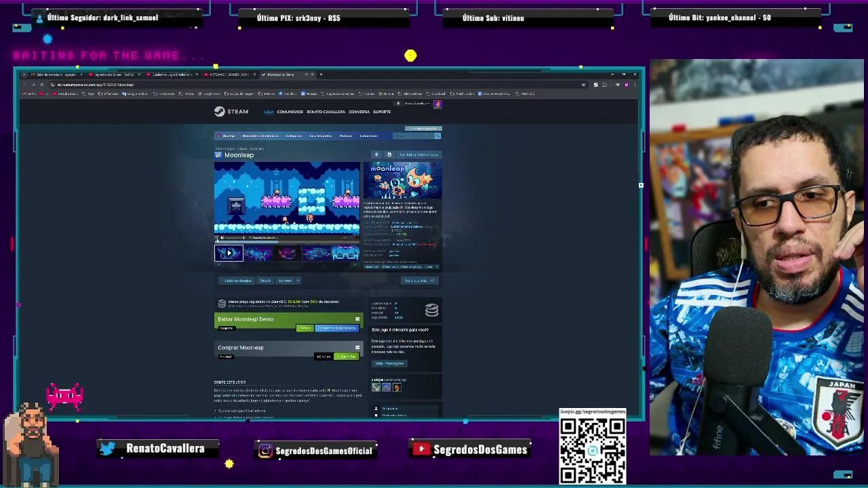Open the Categorias store dropdown

(294, 136)
